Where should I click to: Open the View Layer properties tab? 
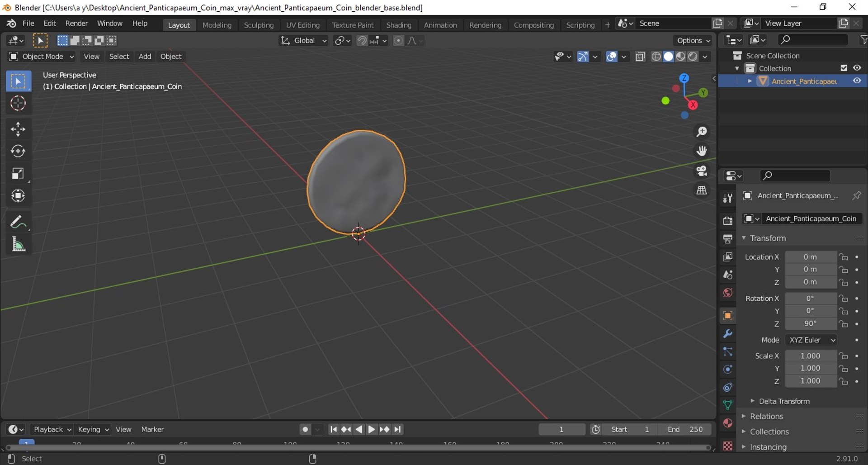[727, 256]
